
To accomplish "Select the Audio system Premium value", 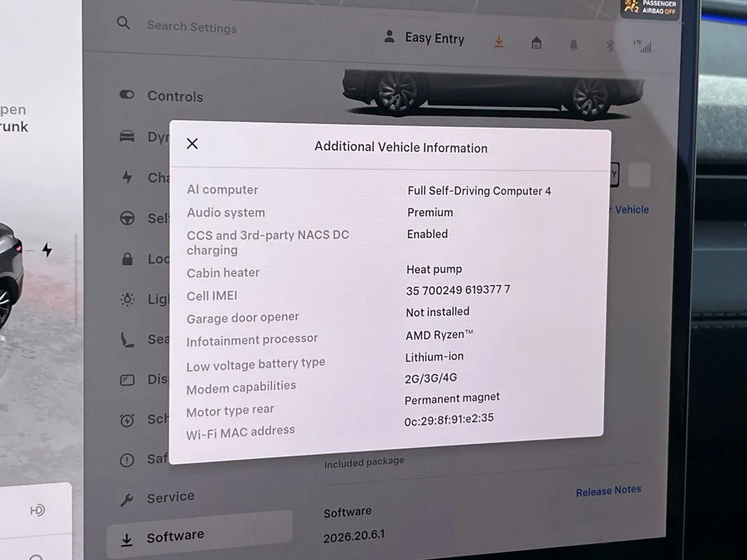I will click(430, 212).
